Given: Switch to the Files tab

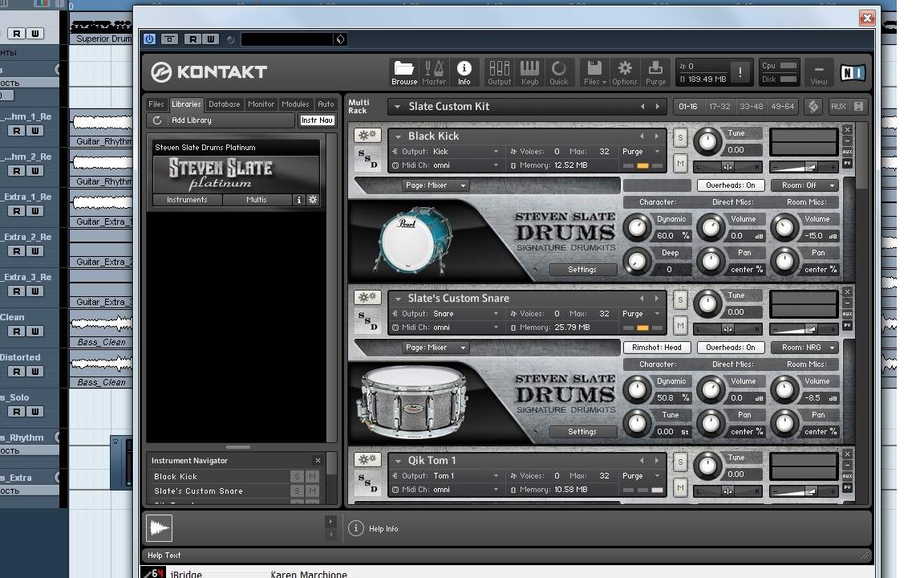Looking at the screenshot, I should tap(156, 104).
